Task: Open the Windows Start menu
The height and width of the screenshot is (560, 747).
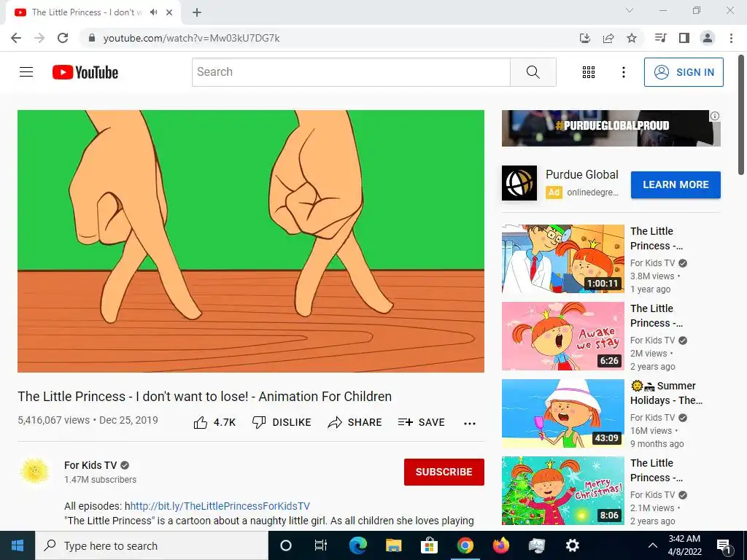Action: pos(18,545)
